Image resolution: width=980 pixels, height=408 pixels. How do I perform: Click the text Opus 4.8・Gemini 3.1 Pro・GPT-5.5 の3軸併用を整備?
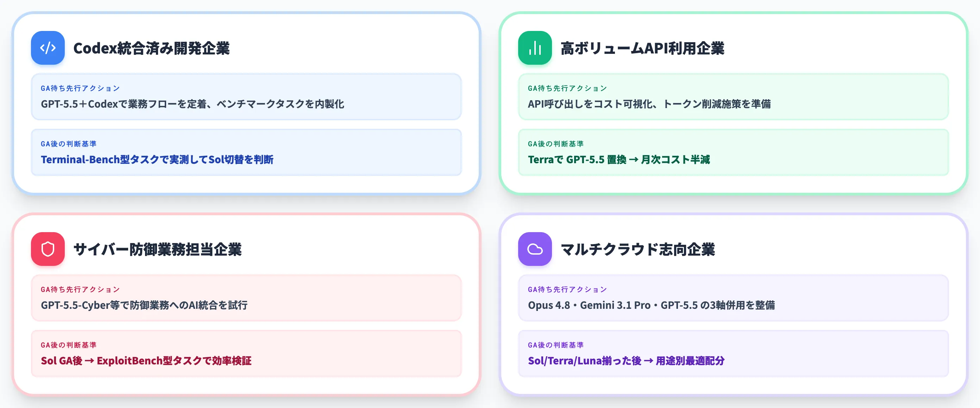point(651,305)
